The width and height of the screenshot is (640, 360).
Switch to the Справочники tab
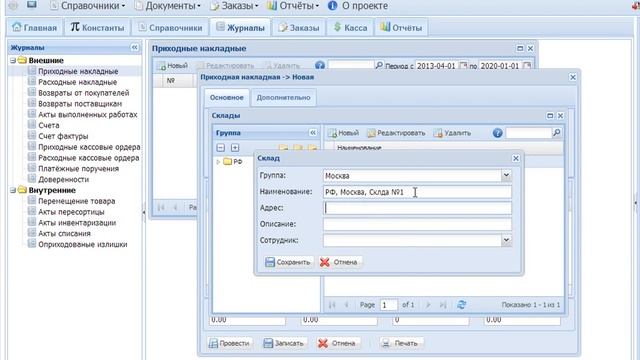(170, 28)
